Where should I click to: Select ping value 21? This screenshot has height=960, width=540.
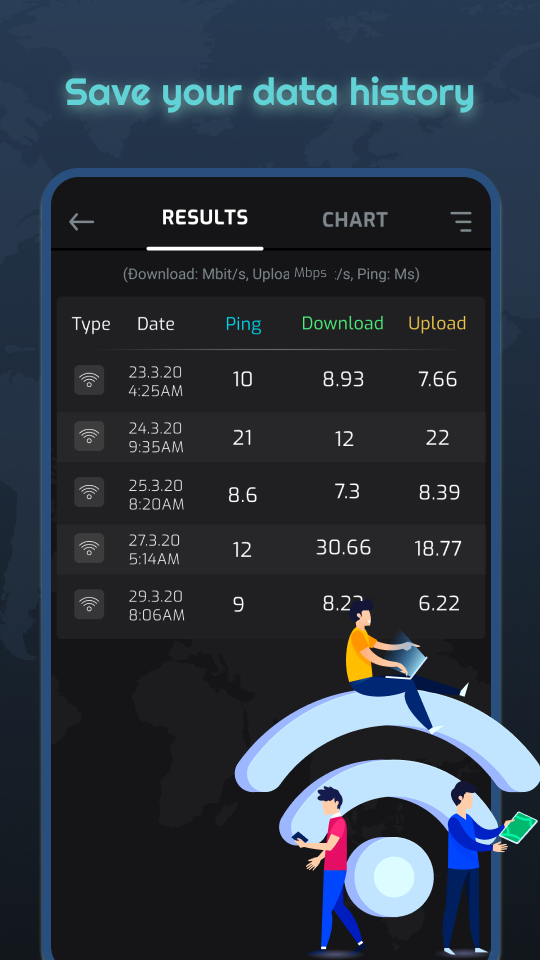pos(242,438)
